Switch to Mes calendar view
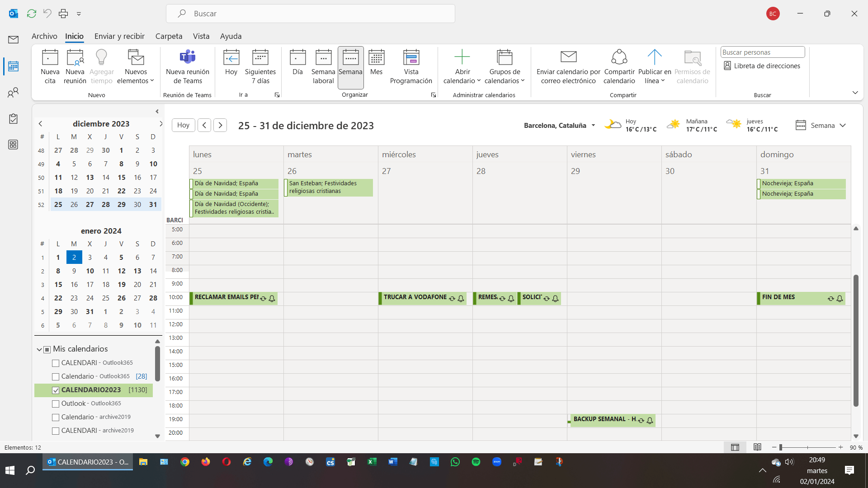The image size is (868, 488). point(376,62)
